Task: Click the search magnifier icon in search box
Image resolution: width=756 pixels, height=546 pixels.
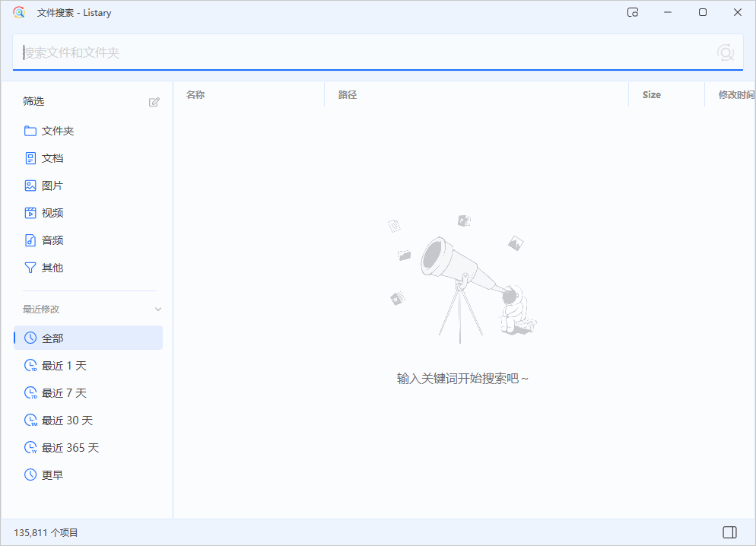Action: pos(725,52)
